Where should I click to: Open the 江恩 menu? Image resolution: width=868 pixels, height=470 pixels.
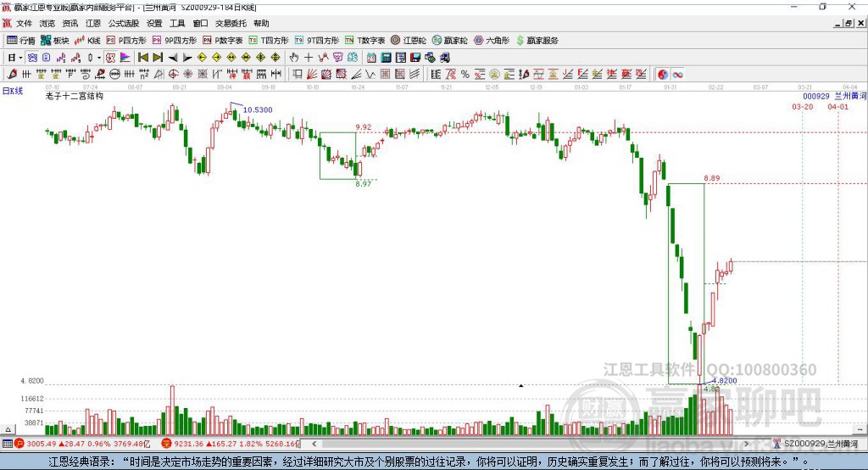point(93,23)
